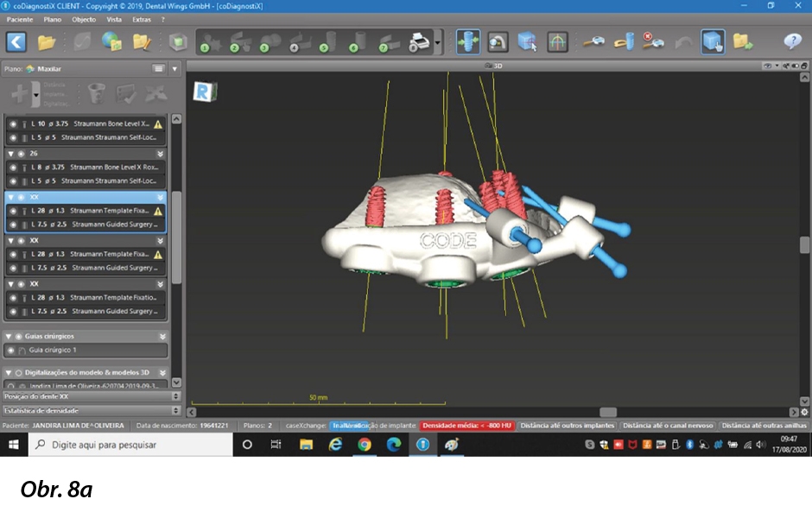Select workflow step 7 icon
This screenshot has width=812, height=518.
pyautogui.click(x=389, y=42)
